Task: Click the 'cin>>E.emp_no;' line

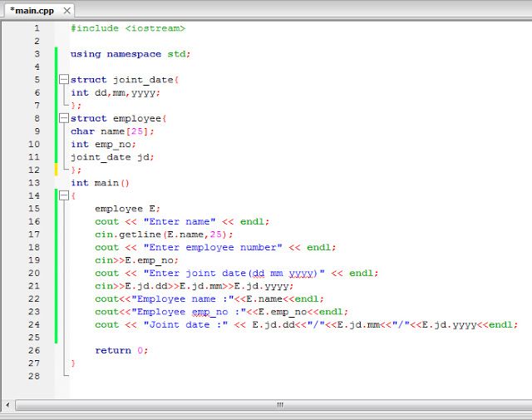Action: [x=136, y=260]
